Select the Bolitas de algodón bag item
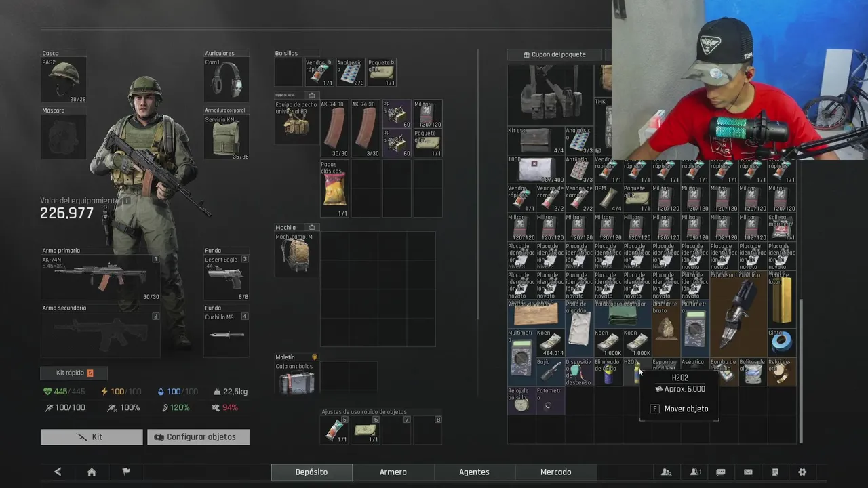The width and height of the screenshot is (868, 488). (x=753, y=371)
